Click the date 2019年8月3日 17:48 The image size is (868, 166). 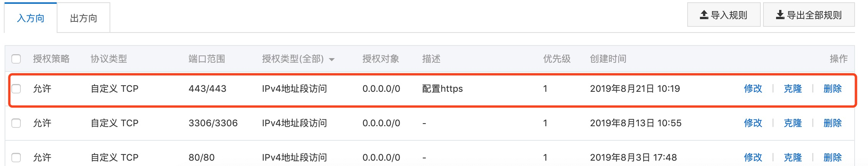click(x=633, y=157)
